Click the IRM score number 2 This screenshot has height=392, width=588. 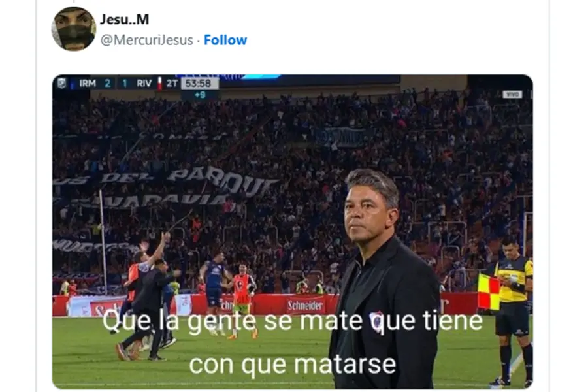107,83
